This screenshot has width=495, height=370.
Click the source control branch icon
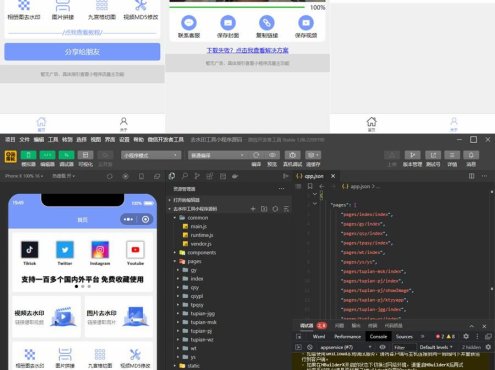[197, 176]
